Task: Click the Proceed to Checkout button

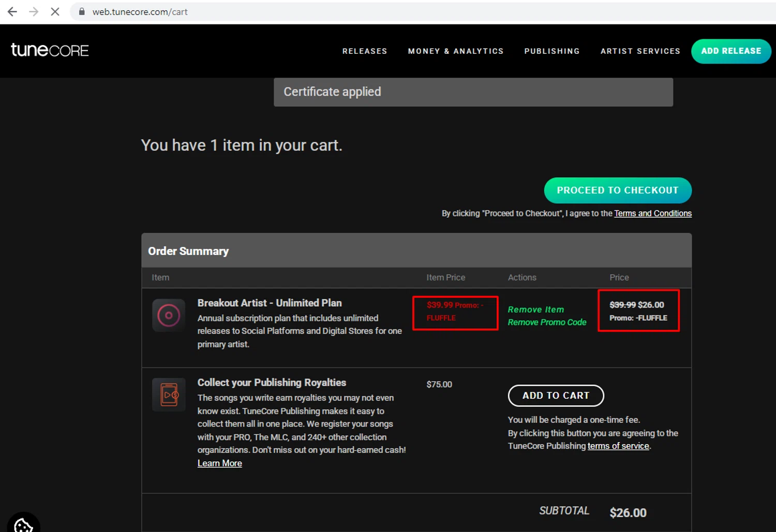Action: 618,190
